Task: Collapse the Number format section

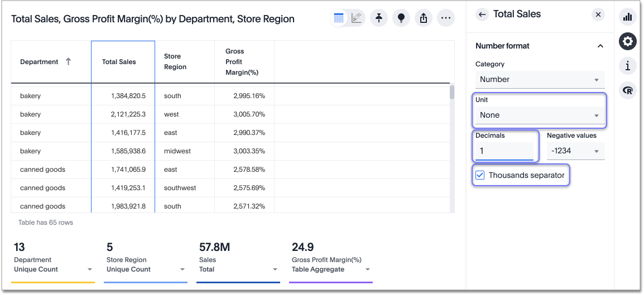Action: click(x=600, y=46)
